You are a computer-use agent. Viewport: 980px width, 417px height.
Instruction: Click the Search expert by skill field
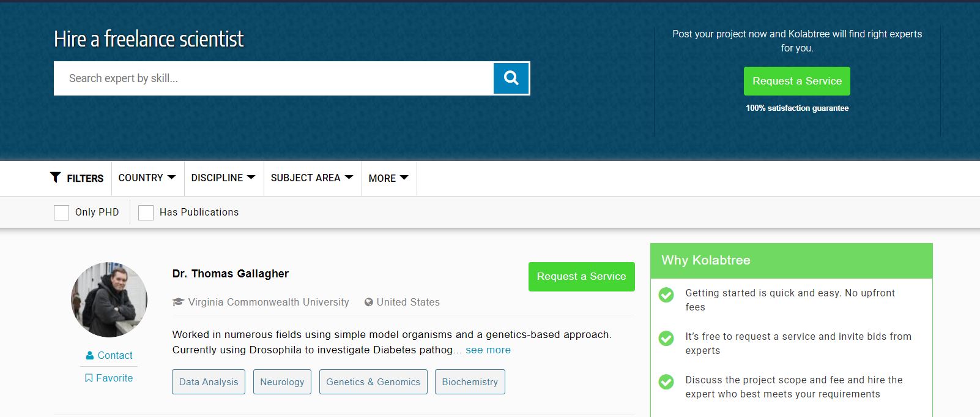273,78
